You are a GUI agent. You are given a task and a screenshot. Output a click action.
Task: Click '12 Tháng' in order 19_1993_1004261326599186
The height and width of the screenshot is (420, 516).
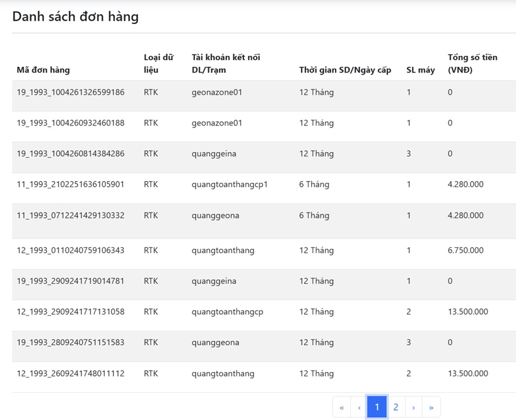(x=317, y=93)
